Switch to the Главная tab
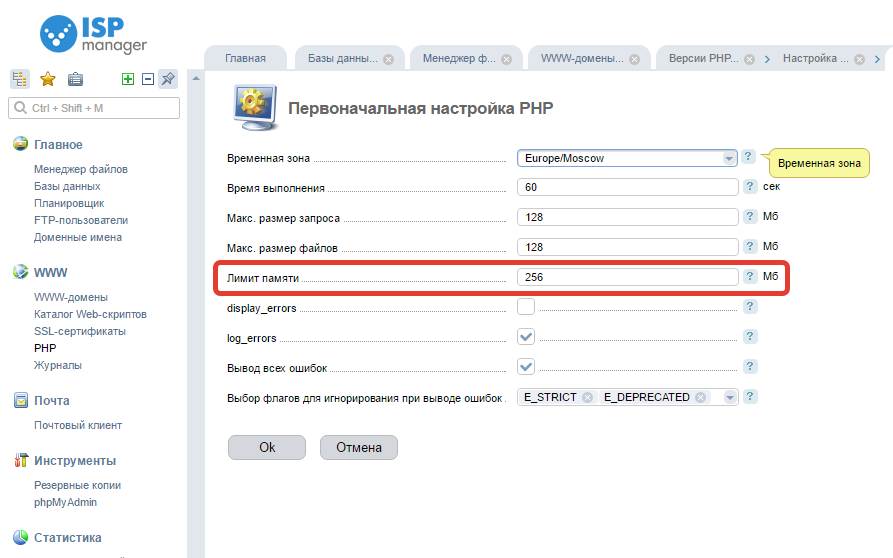Viewport: 893px width, 558px height. 245,58
